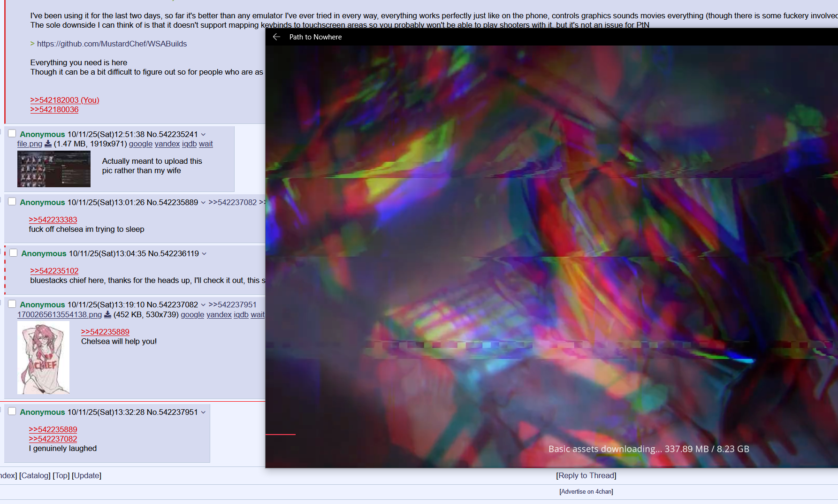The image size is (838, 504).
Task: Click timestamp 10/11/25(Sat)13:32:28
Action: click(x=106, y=412)
